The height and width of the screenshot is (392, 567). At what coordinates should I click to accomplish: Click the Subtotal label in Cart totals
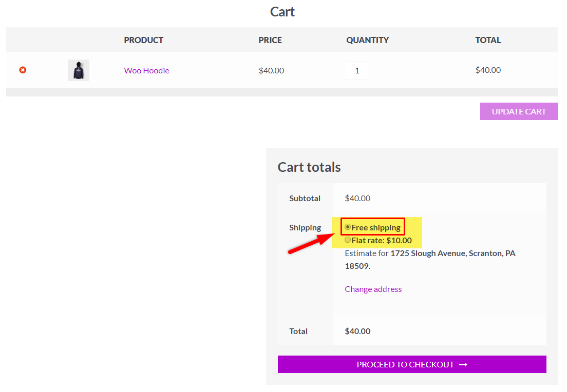click(305, 198)
